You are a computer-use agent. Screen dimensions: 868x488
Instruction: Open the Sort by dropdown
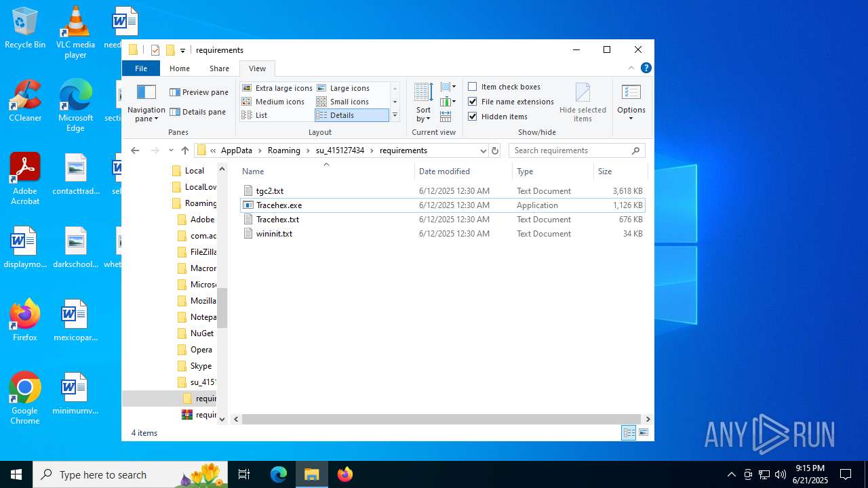[423, 103]
